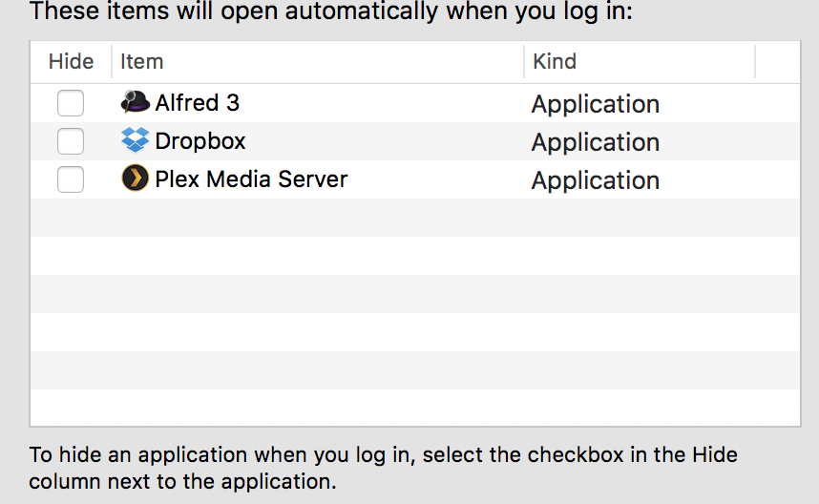The height and width of the screenshot is (504, 819).
Task: Select the Alfred 3 login item name
Action: (x=198, y=103)
